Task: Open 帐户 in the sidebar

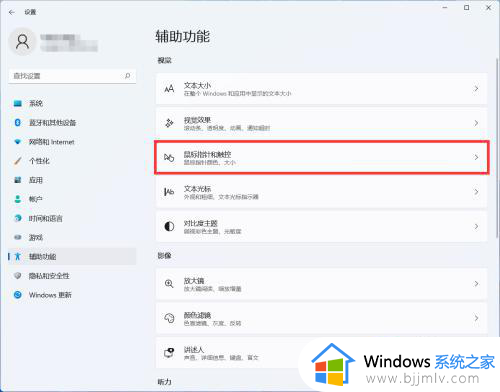Action: (x=72, y=199)
